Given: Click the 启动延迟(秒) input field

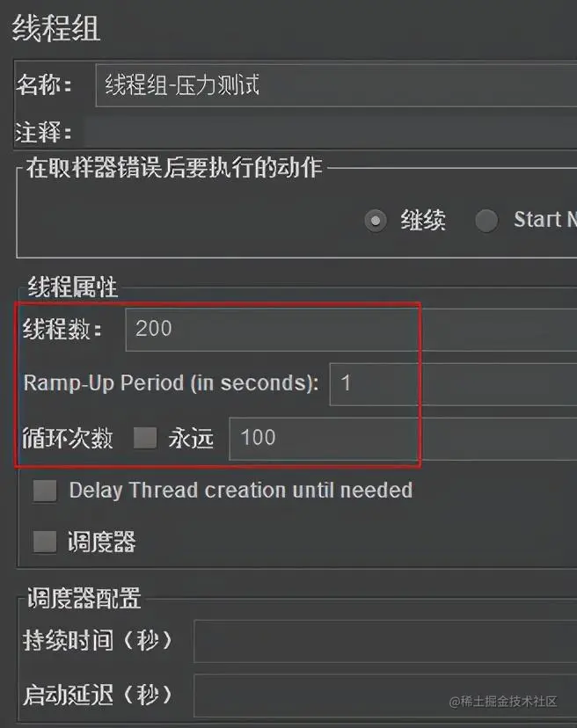Looking at the screenshot, I should tap(385, 695).
